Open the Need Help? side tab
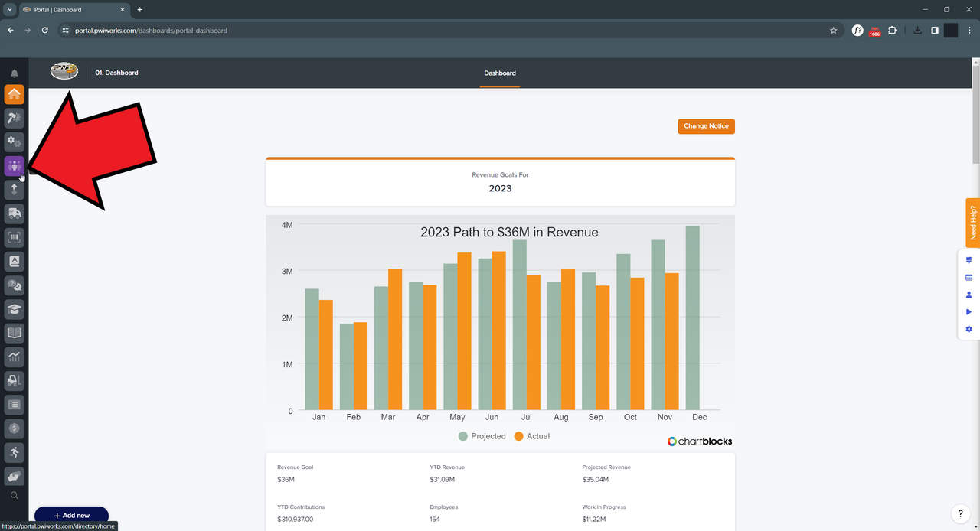 [972, 223]
